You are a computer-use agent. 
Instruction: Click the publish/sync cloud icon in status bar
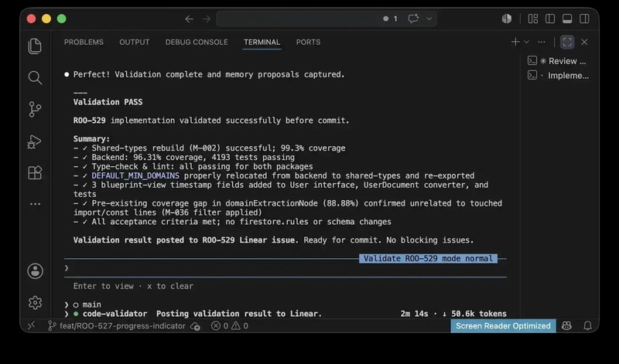(x=195, y=326)
